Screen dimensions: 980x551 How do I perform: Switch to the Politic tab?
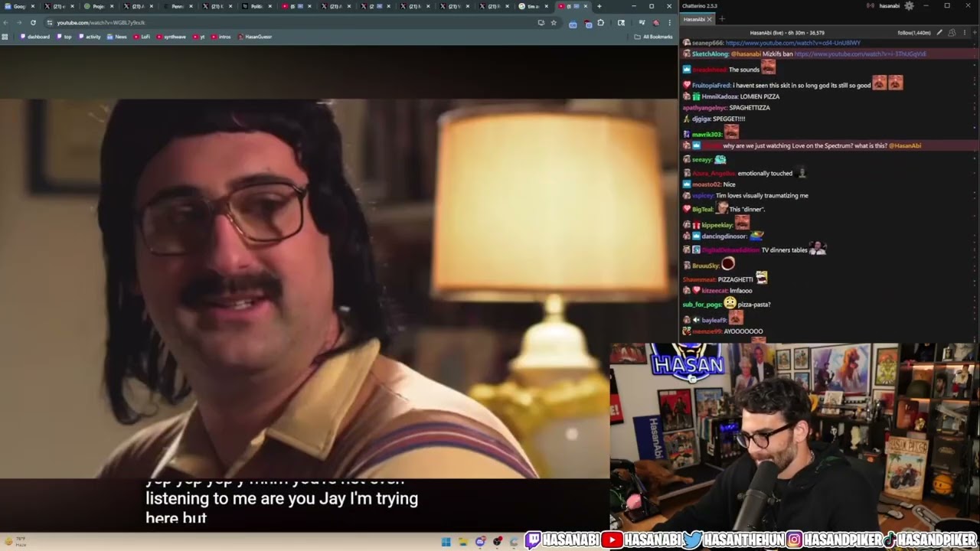pyautogui.click(x=256, y=6)
